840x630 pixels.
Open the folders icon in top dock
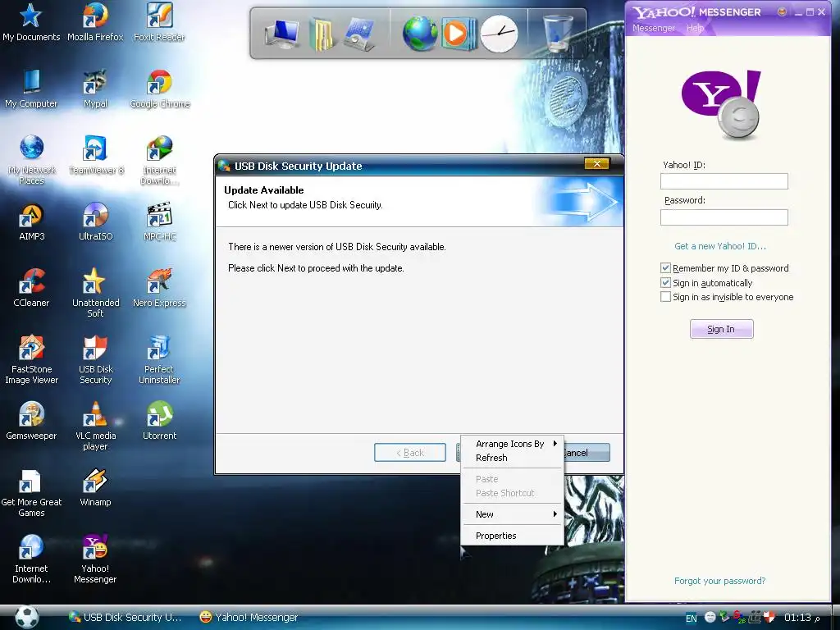point(322,33)
